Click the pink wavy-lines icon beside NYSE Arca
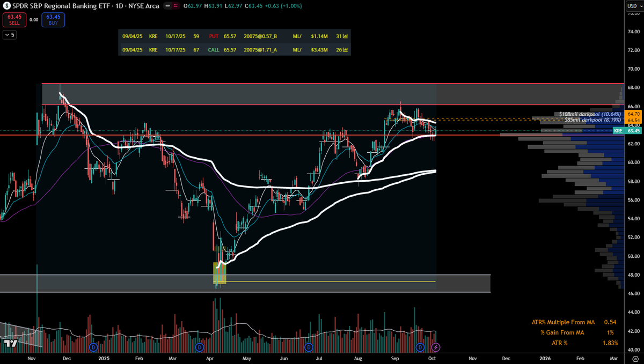This screenshot has height=364, width=644. pos(175,6)
